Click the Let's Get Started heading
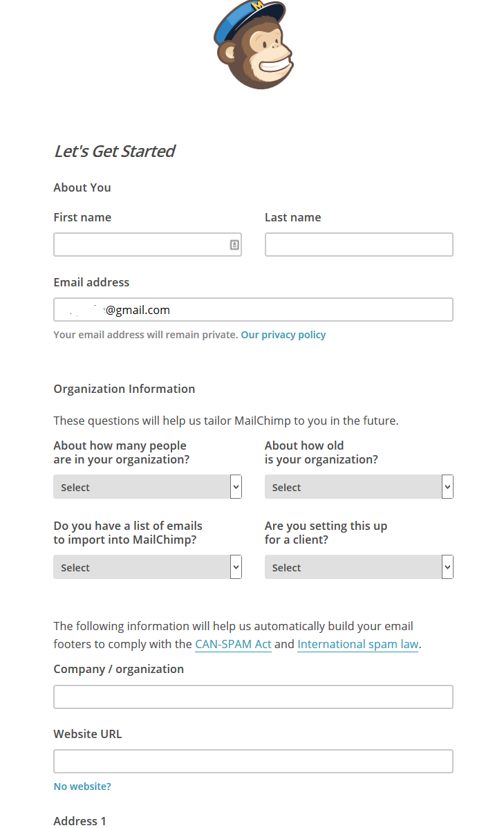 click(x=115, y=151)
